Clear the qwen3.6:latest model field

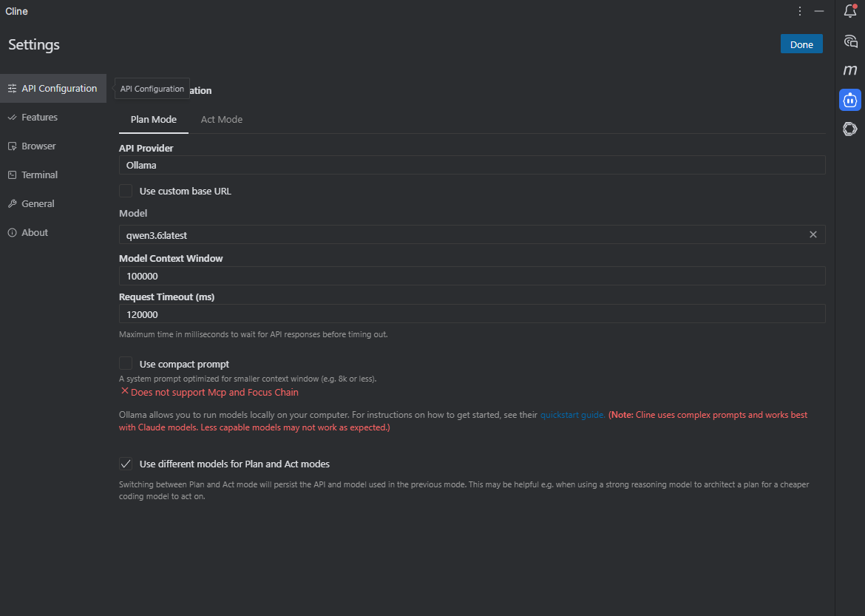(813, 234)
